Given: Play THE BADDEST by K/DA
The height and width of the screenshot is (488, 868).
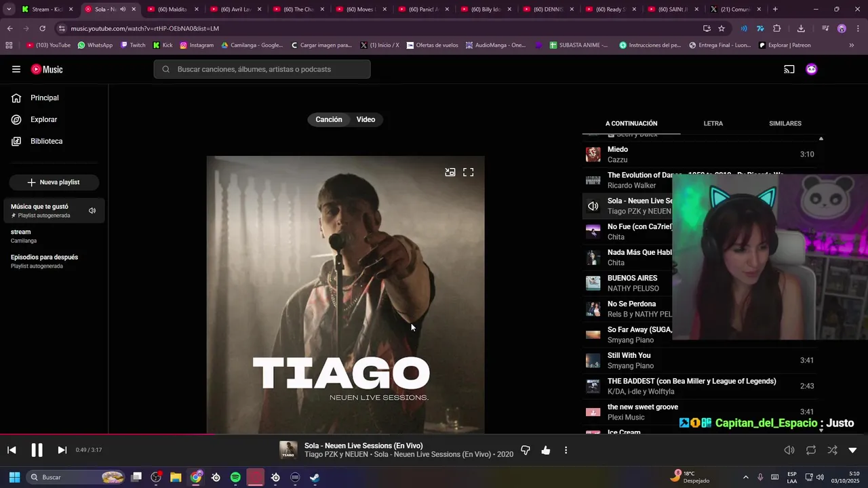Looking at the screenshot, I should point(701,386).
